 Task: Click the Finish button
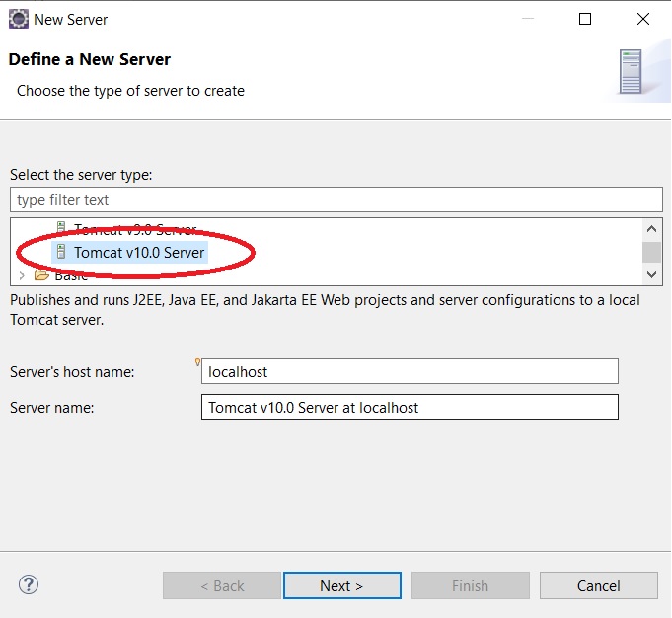tap(471, 585)
